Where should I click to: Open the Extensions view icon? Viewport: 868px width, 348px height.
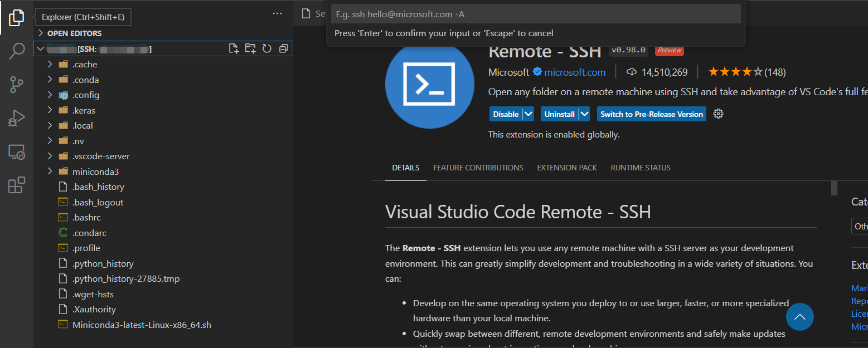coord(17,185)
